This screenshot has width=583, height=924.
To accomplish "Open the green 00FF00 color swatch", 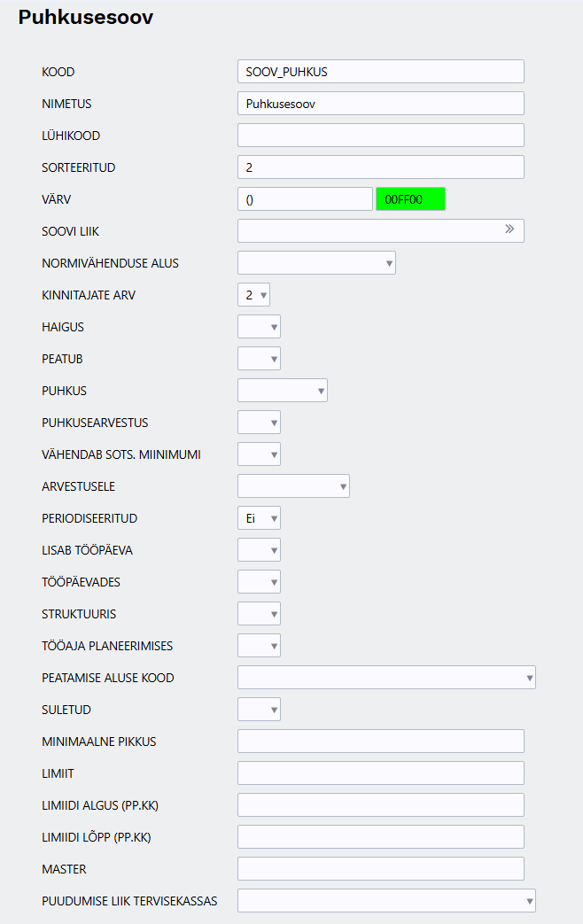I will [x=410, y=199].
